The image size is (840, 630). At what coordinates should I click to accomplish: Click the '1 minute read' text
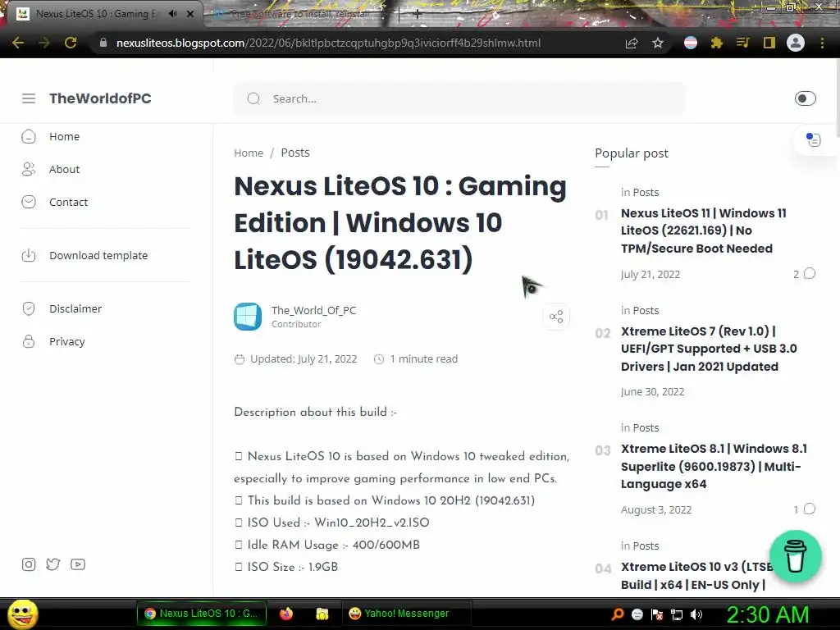tap(424, 359)
